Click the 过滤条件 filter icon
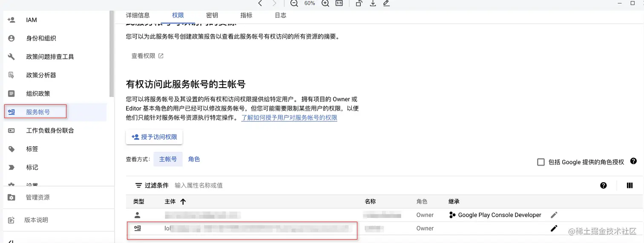644x243 pixels. click(x=138, y=186)
